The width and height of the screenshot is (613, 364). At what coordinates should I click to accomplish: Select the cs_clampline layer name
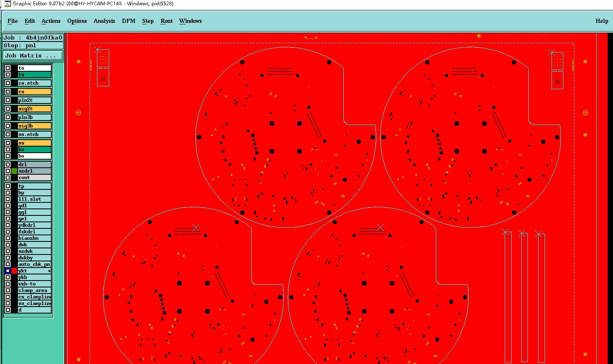[x=35, y=297]
